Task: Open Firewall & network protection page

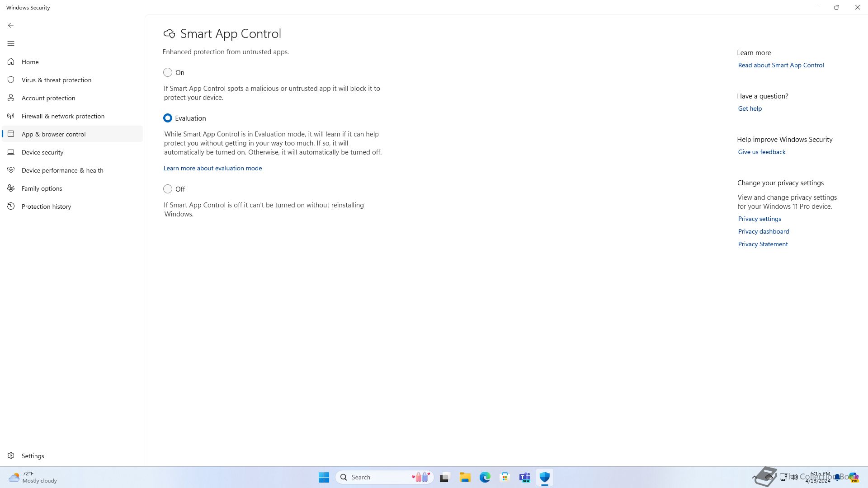Action: click(72, 116)
